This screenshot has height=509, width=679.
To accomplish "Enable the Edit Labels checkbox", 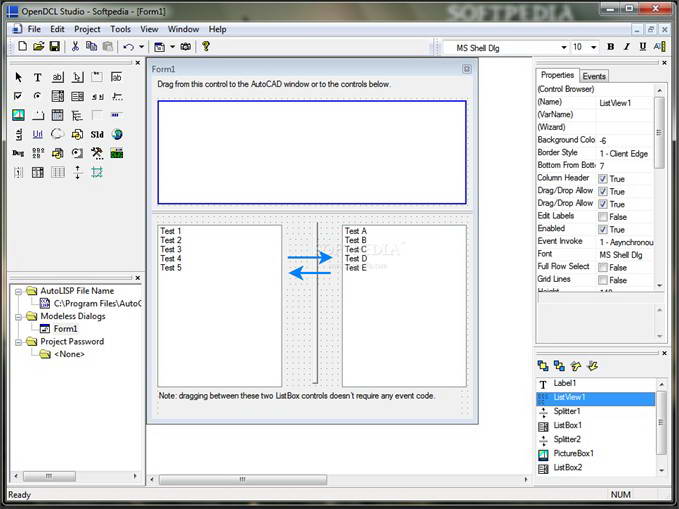I will [x=603, y=217].
